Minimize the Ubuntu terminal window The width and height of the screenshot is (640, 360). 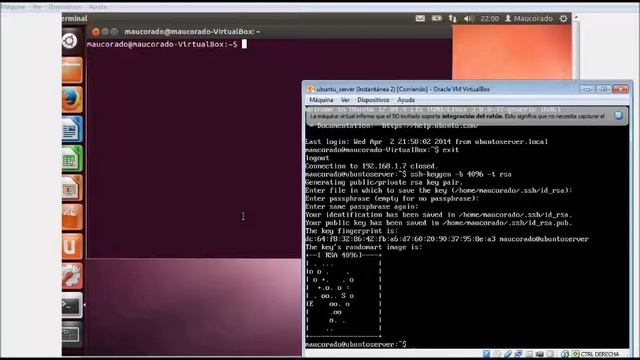click(x=105, y=31)
